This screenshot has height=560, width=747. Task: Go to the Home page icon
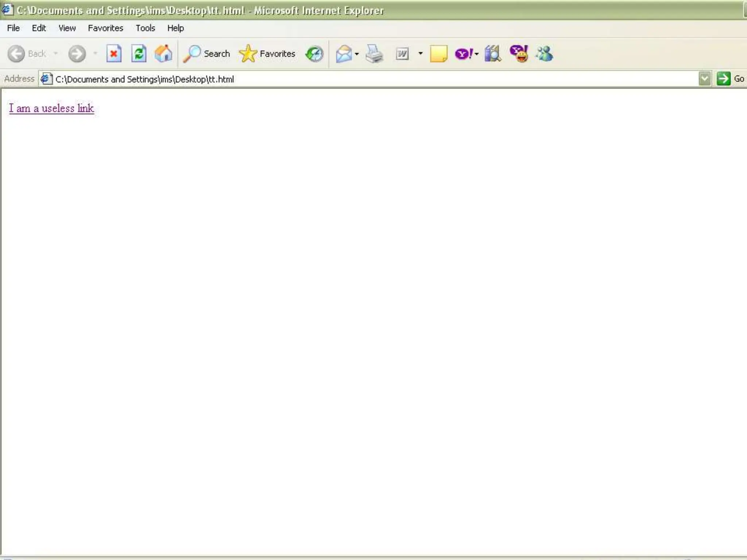pos(163,54)
